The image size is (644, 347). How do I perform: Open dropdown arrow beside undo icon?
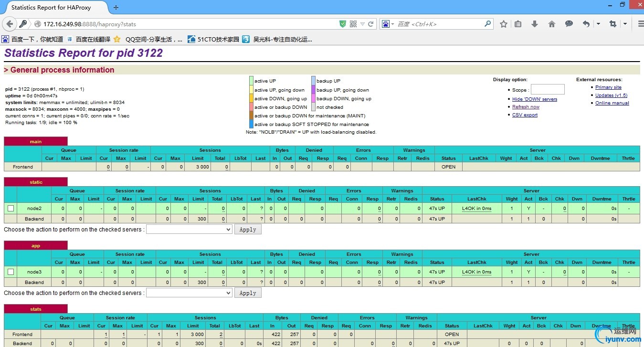[x=598, y=24]
